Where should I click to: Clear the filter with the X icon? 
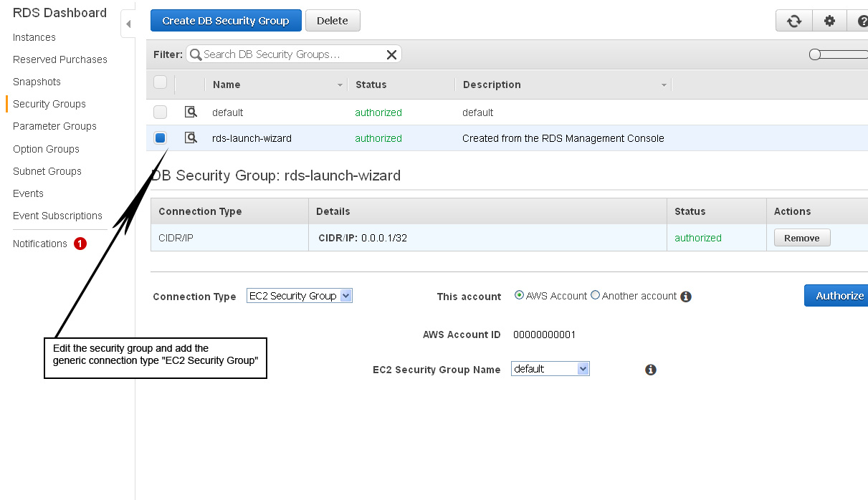tap(391, 54)
